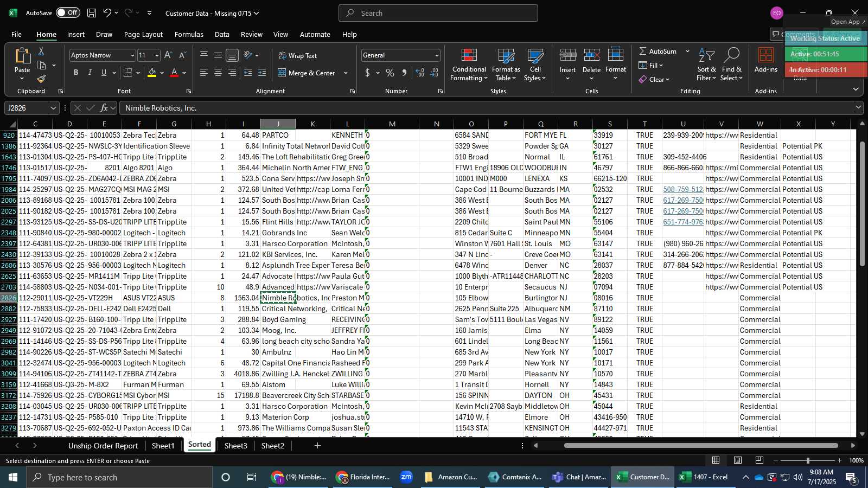868x488 pixels.
Task: Click the Undo arrow icon
Action: click(x=107, y=13)
